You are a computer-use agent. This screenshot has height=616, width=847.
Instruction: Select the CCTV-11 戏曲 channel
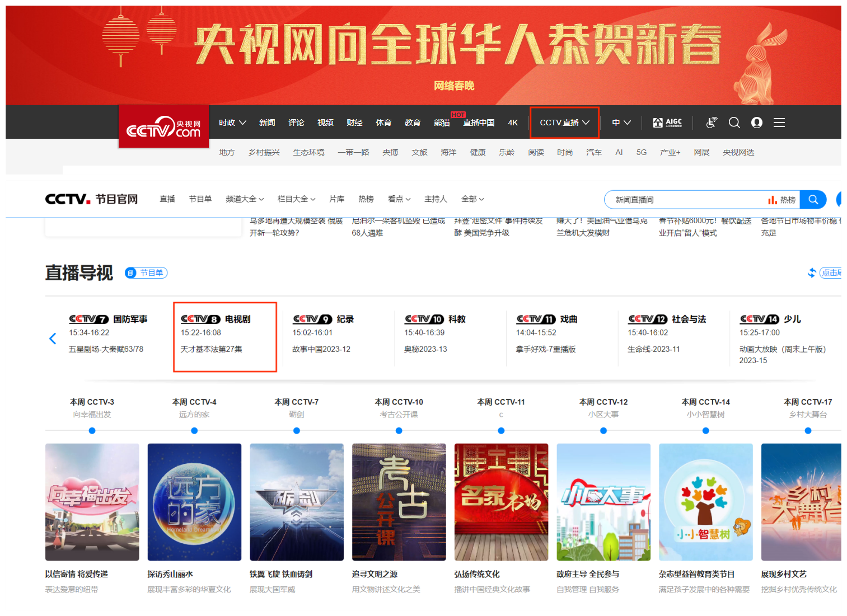(546, 319)
